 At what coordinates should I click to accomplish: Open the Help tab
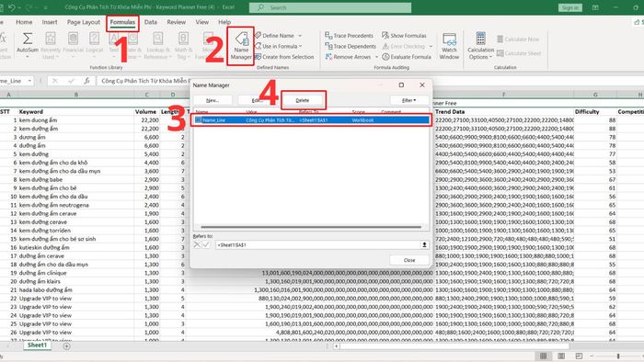(224, 22)
